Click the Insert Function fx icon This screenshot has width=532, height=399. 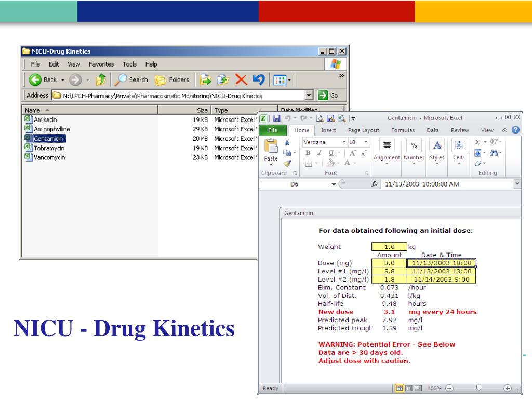375,184
